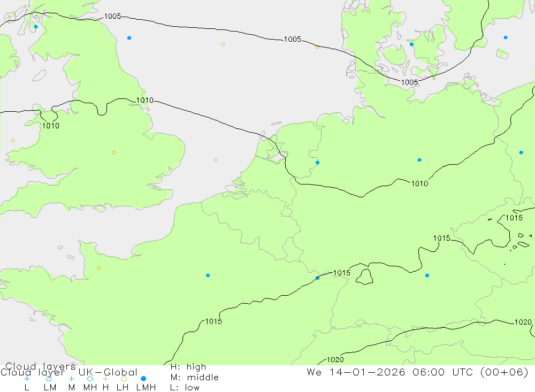535x392 pixels.
Task: Click the blue dot on the Dutch-German border
Action: click(x=317, y=163)
